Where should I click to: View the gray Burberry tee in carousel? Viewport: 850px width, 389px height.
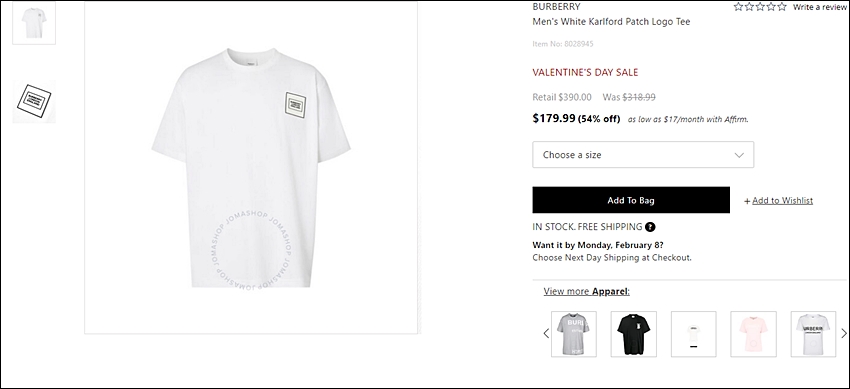574,334
